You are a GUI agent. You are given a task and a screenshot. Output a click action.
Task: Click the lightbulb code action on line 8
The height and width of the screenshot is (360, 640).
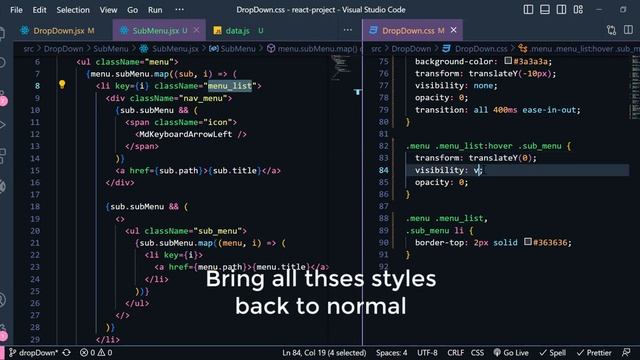tap(62, 84)
